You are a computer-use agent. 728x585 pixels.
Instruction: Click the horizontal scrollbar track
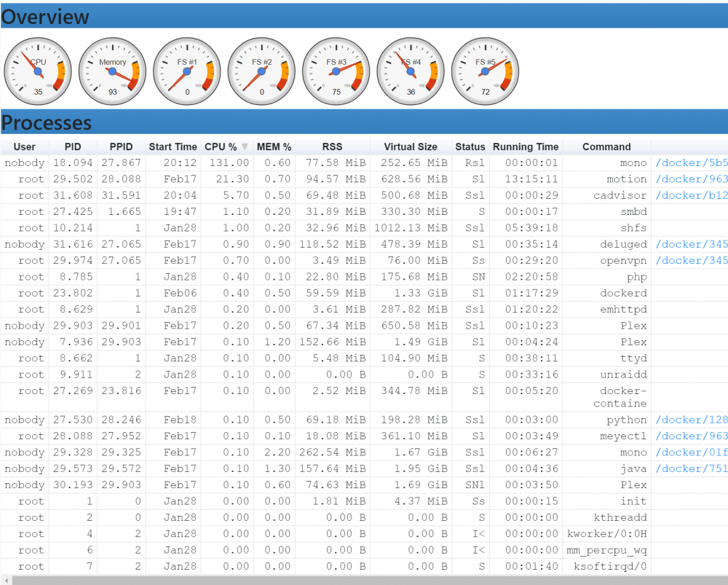click(x=370, y=581)
